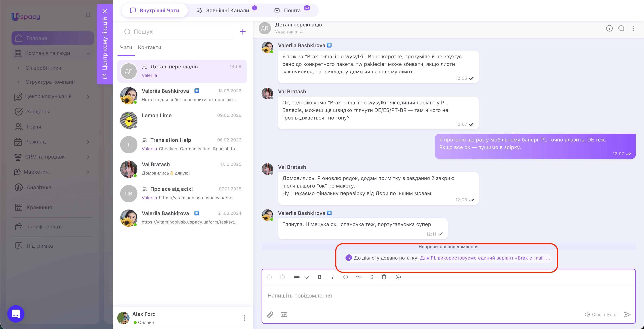Click the Напишіть повідомлення message field

(448, 296)
